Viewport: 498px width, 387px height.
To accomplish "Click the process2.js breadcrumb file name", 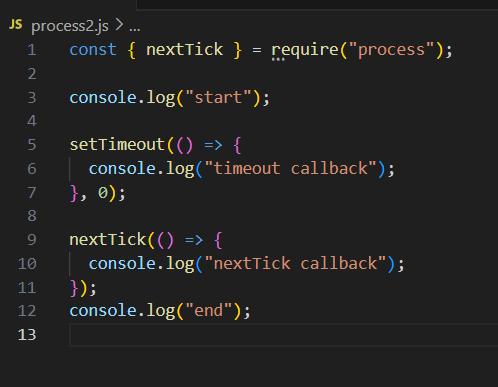I will point(70,26).
